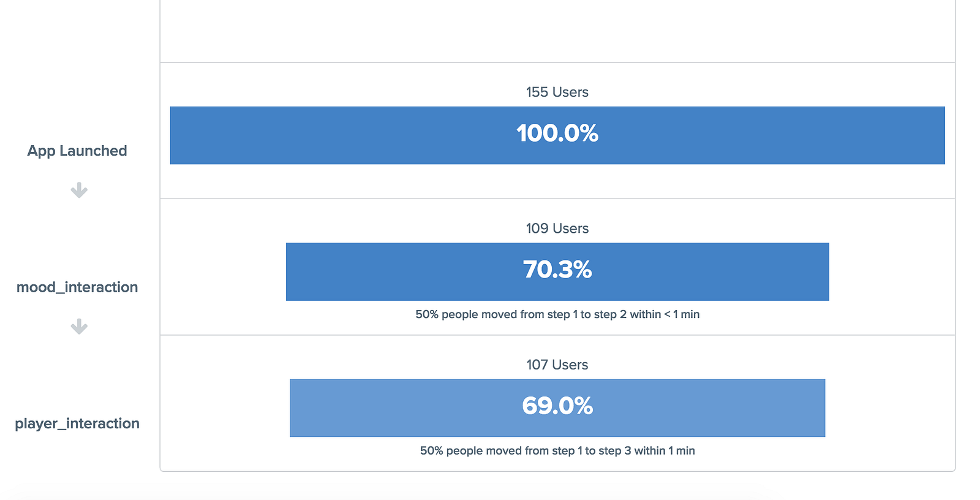This screenshot has height=500, width=980.
Task: Open the player_interaction step label
Action: tap(77, 423)
